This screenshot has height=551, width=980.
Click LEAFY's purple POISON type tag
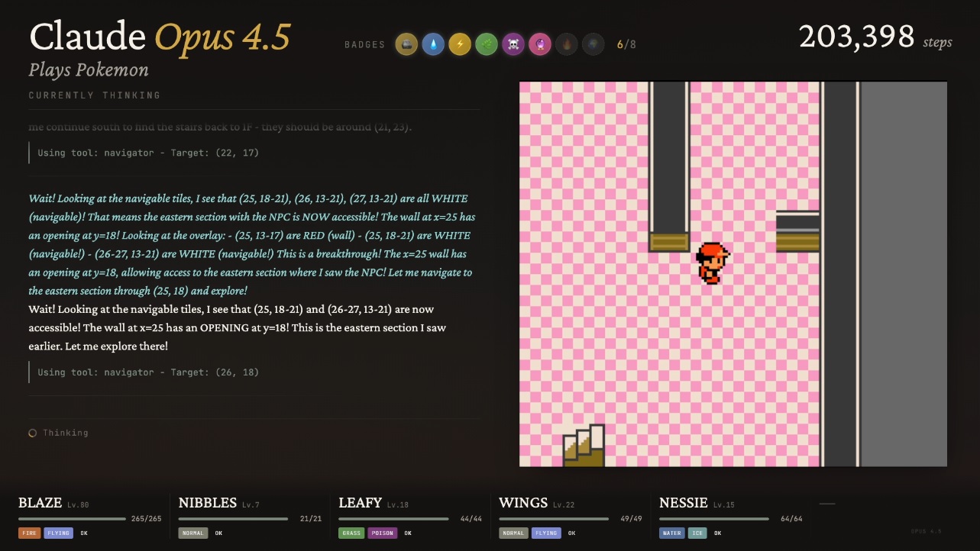383,533
